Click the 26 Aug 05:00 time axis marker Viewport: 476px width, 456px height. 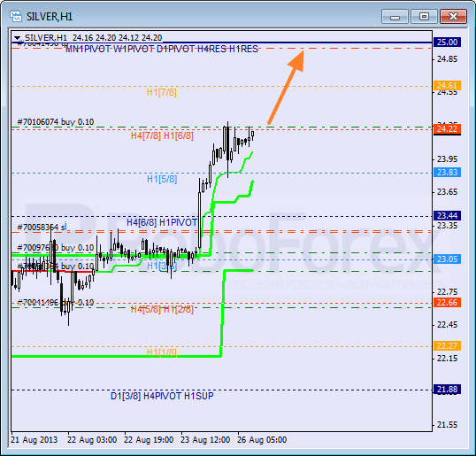coord(262,439)
